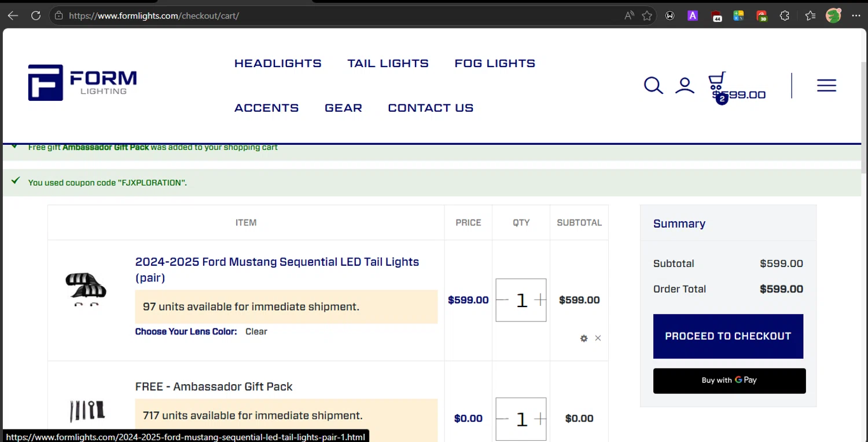Screen dimensions: 868x442
Task: Pay using Buy with G Pay
Action: click(729, 381)
